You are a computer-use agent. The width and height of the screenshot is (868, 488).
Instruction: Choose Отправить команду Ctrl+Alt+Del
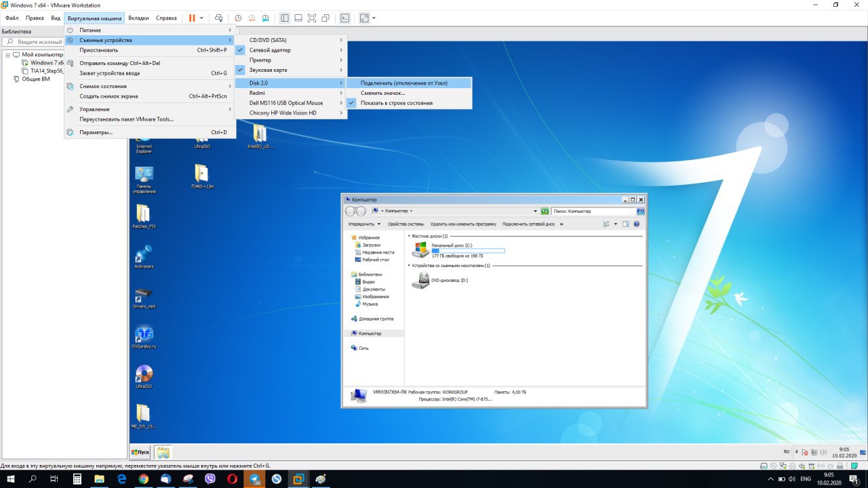[x=150, y=63]
